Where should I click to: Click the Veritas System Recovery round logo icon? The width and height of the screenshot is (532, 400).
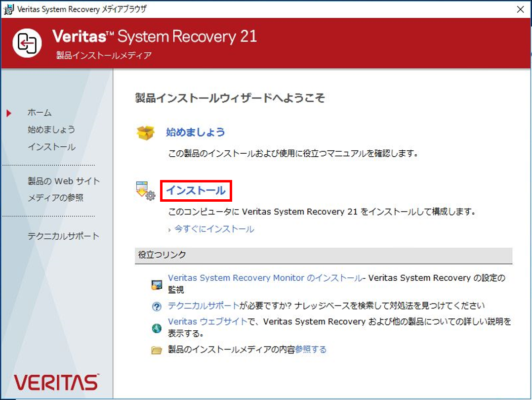[27, 43]
